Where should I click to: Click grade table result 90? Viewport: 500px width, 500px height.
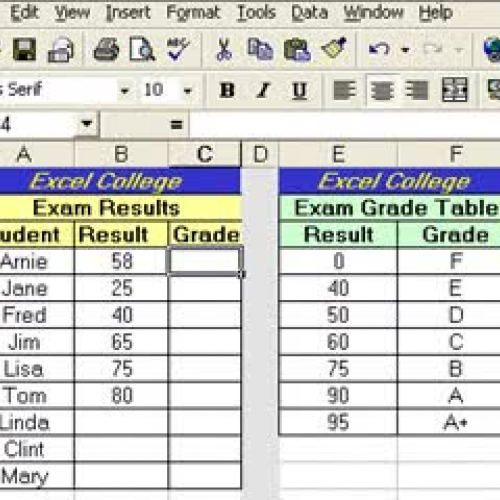point(338,396)
